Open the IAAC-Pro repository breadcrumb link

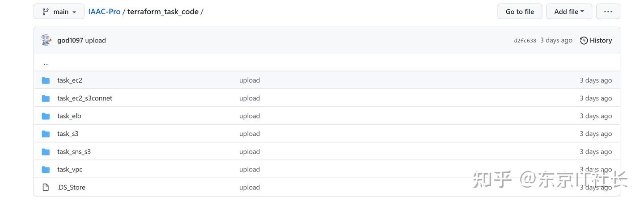[104, 12]
